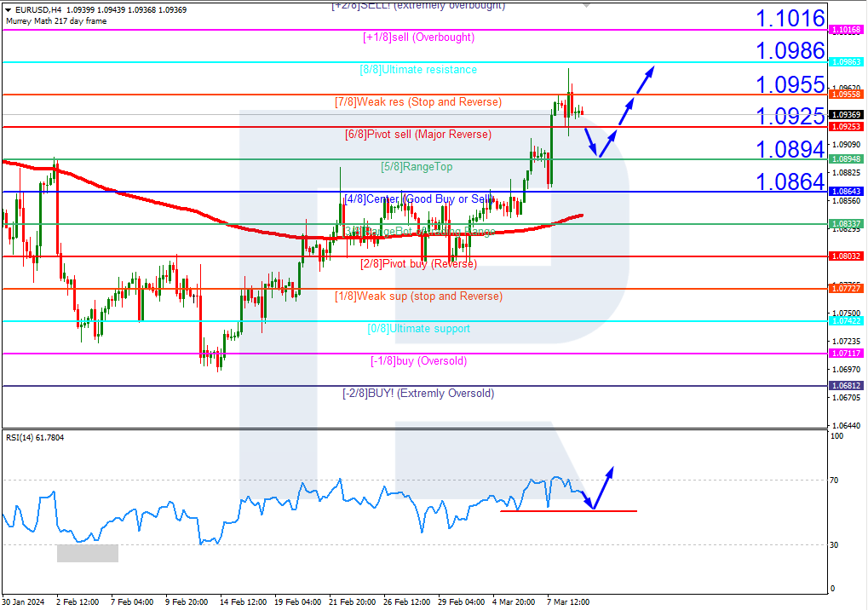Image resolution: width=868 pixels, height=610 pixels.
Task: Click the red 1.08032 price tag
Action: click(x=846, y=256)
